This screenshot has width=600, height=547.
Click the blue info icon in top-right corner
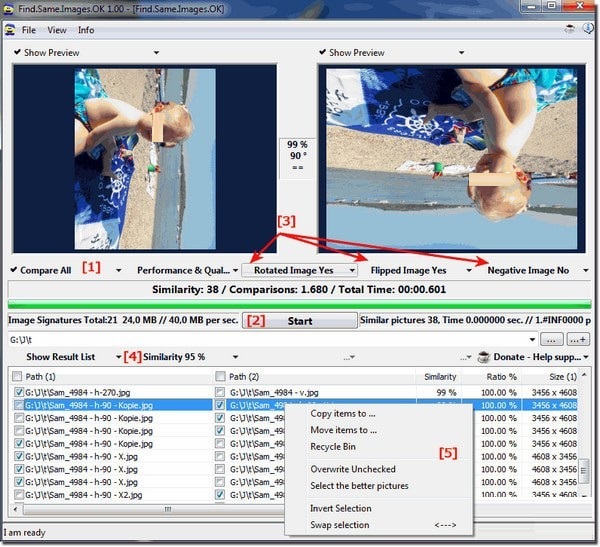coord(587,28)
